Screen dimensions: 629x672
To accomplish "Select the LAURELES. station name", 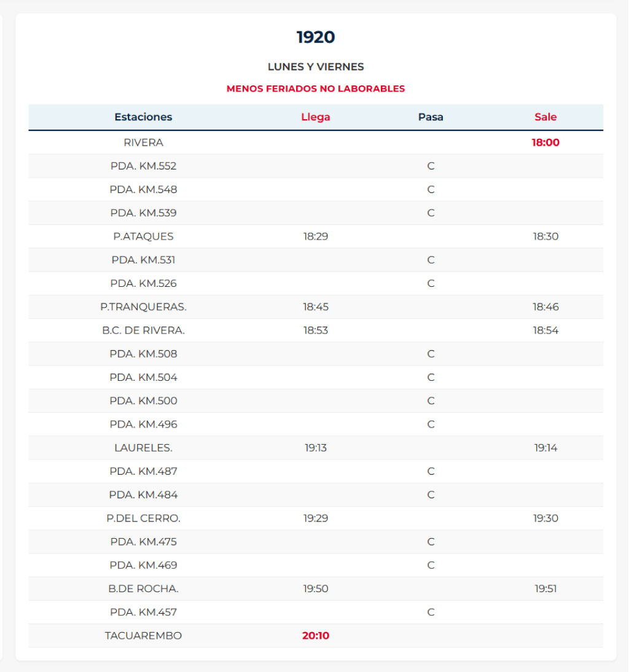I will [x=143, y=448].
